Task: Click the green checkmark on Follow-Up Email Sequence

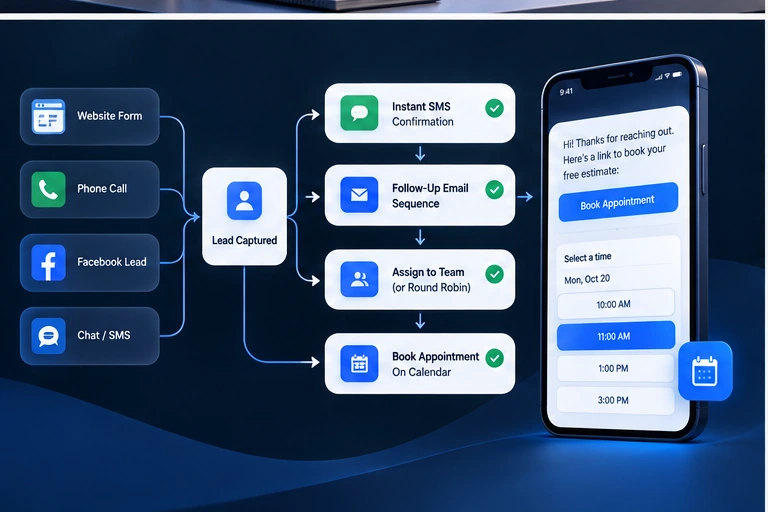Action: click(494, 190)
